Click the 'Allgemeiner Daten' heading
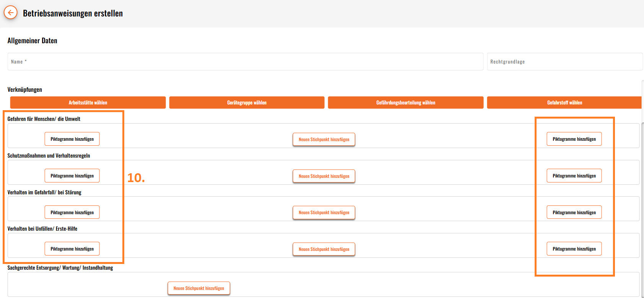The image size is (644, 298). [33, 41]
